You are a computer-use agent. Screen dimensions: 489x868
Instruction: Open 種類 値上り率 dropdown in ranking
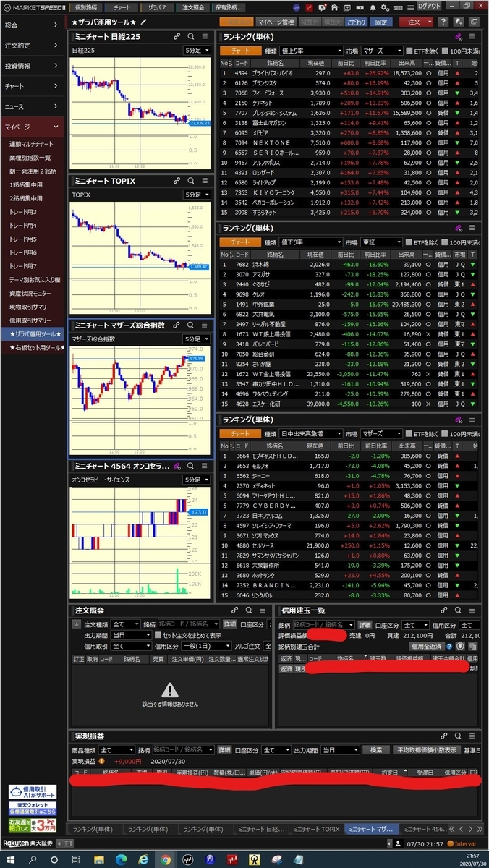pos(311,51)
